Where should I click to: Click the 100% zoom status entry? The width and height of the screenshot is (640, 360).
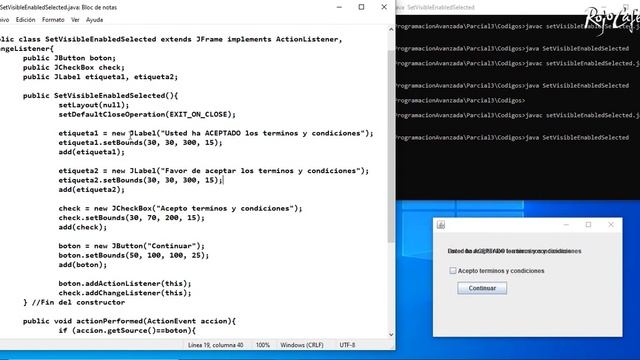263,345
